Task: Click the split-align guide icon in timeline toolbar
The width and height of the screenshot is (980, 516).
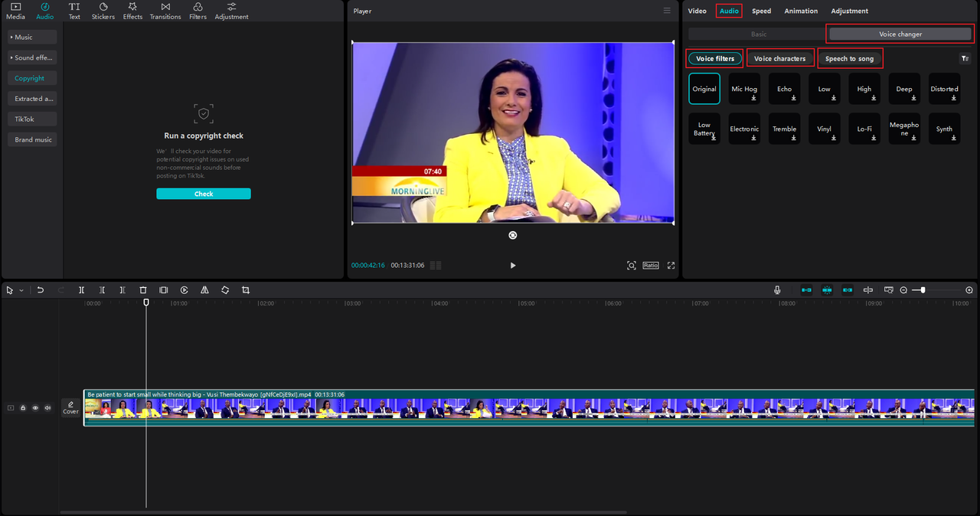Action: click(x=868, y=290)
